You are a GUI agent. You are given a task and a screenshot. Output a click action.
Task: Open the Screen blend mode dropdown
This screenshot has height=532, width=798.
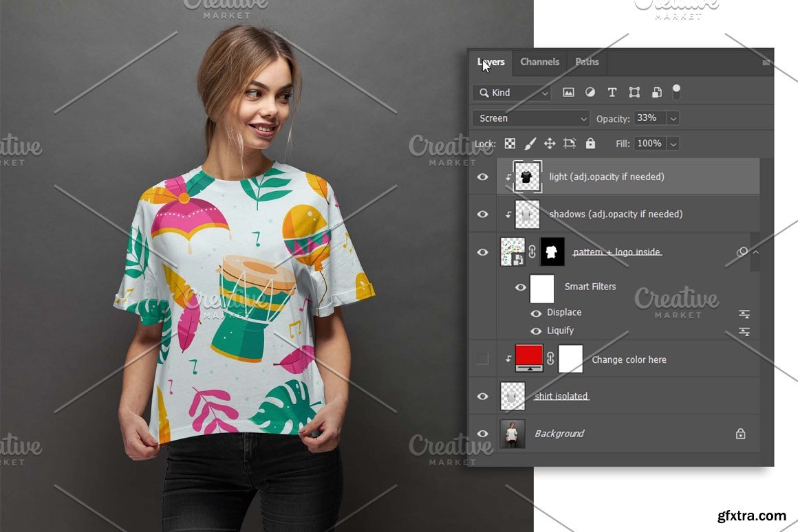(530, 118)
